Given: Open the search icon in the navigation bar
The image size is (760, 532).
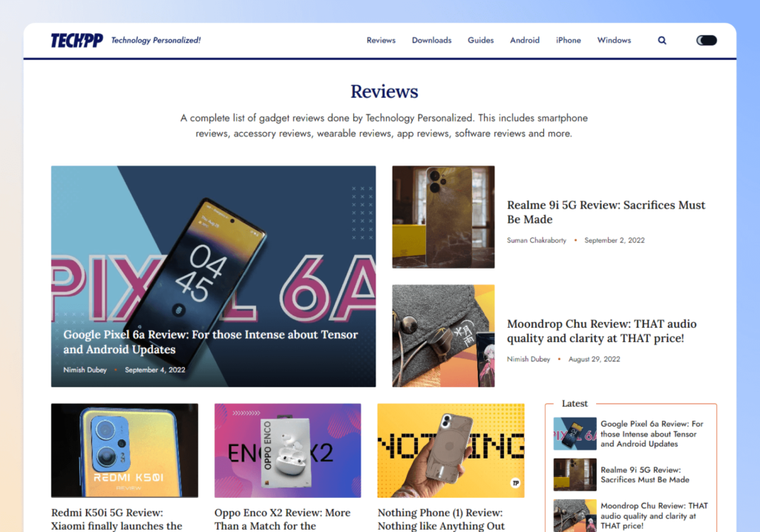Looking at the screenshot, I should [662, 40].
